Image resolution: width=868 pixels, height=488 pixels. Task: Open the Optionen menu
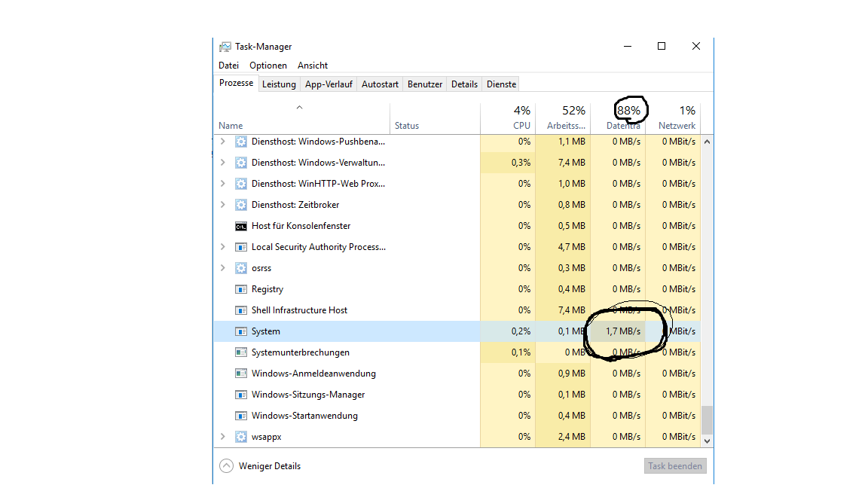268,66
